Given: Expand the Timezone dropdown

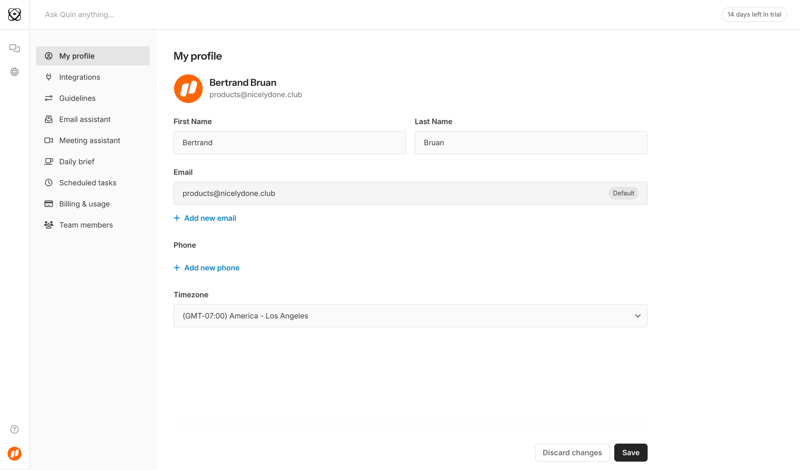Looking at the screenshot, I should point(410,316).
